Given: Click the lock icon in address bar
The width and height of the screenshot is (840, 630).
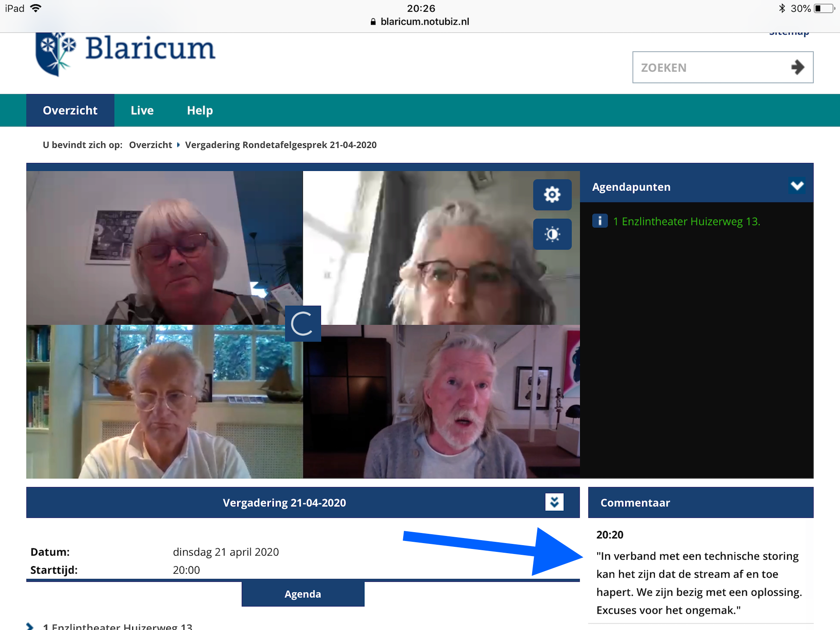Looking at the screenshot, I should (373, 22).
